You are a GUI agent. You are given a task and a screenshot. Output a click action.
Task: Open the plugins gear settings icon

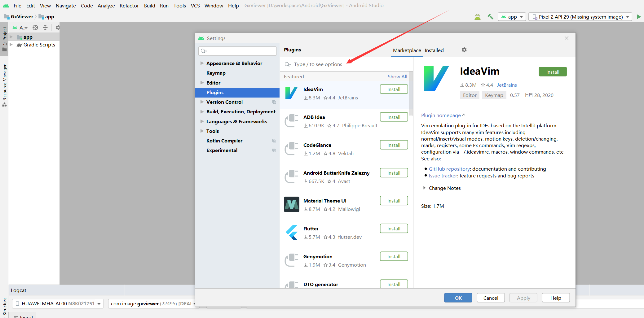coord(464,50)
